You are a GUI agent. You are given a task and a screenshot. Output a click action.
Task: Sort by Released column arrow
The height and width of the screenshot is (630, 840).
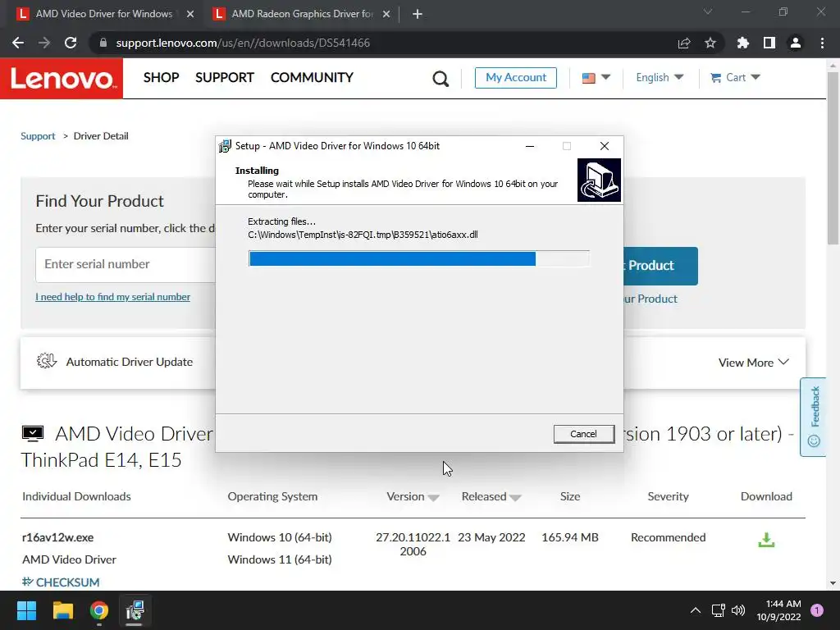click(x=515, y=498)
